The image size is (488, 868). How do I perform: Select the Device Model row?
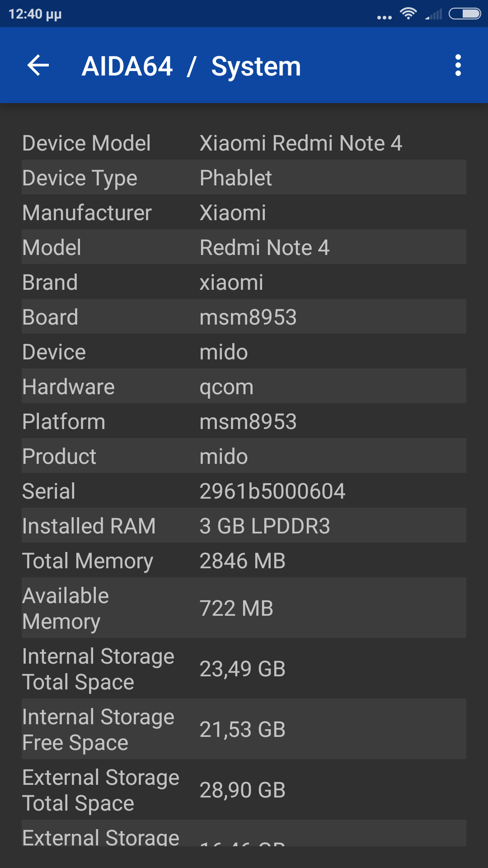tap(244, 143)
